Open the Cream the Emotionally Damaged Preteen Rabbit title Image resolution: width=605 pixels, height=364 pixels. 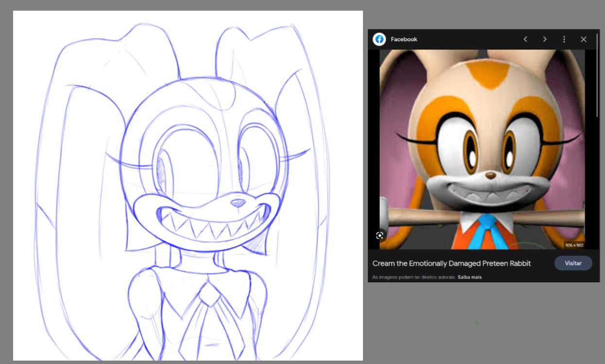(451, 263)
